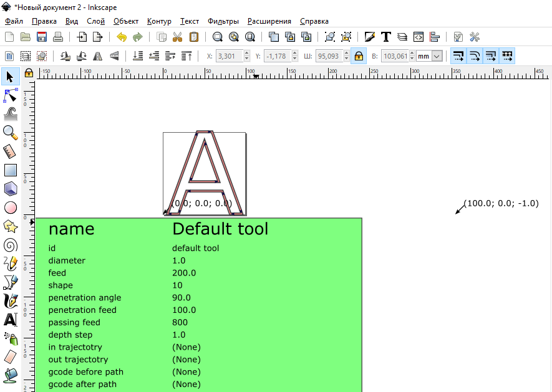Select the Eraser tool
This screenshot has width=552, height=392.
click(10, 357)
